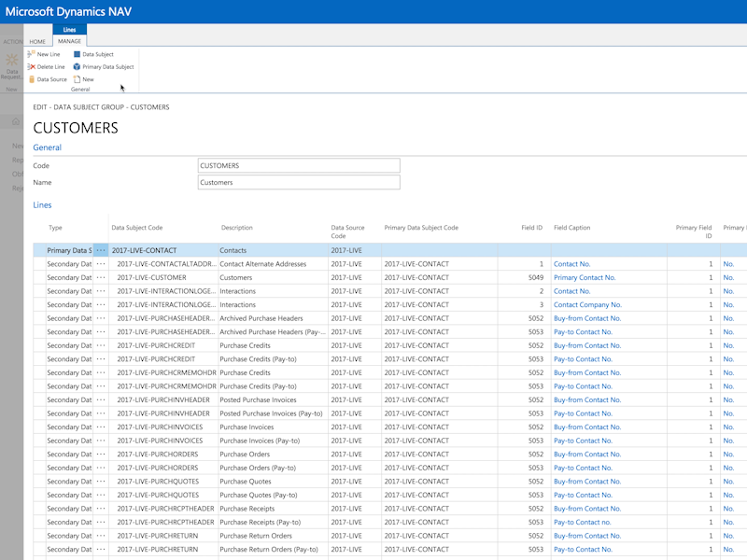Open the Data Subject ribbon action
The image size is (747, 560).
click(93, 54)
